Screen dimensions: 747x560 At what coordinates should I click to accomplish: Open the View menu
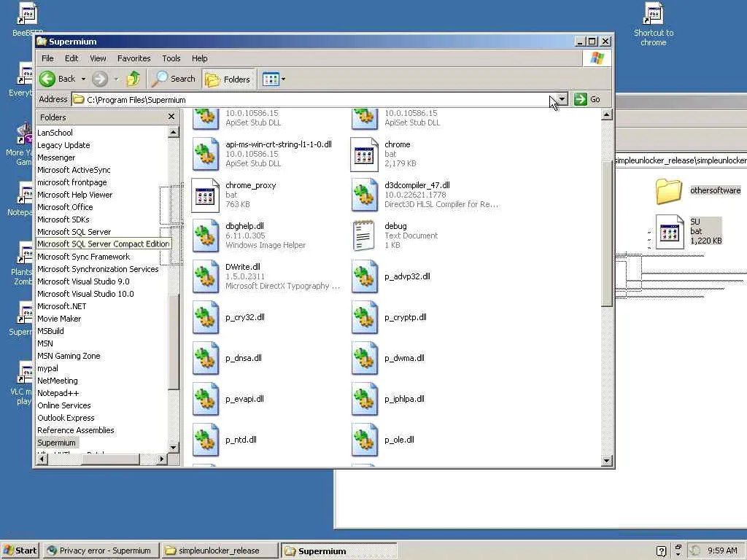click(98, 58)
